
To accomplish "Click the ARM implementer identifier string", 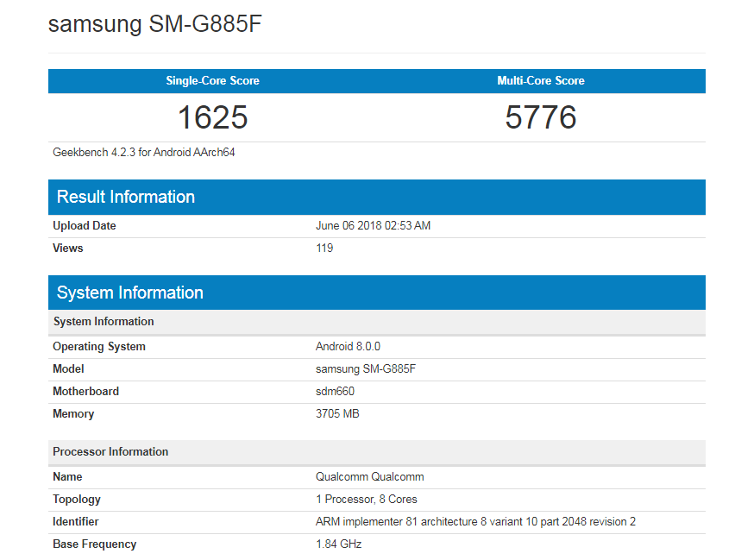I will coord(476,522).
